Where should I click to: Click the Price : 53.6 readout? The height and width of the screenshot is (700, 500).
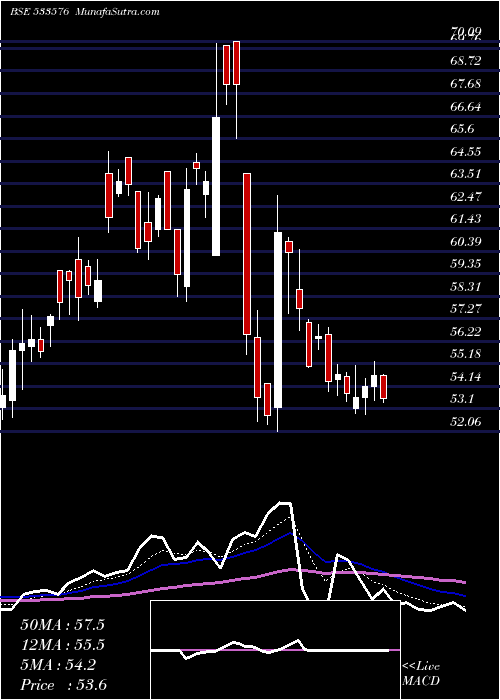[x=63, y=685]
